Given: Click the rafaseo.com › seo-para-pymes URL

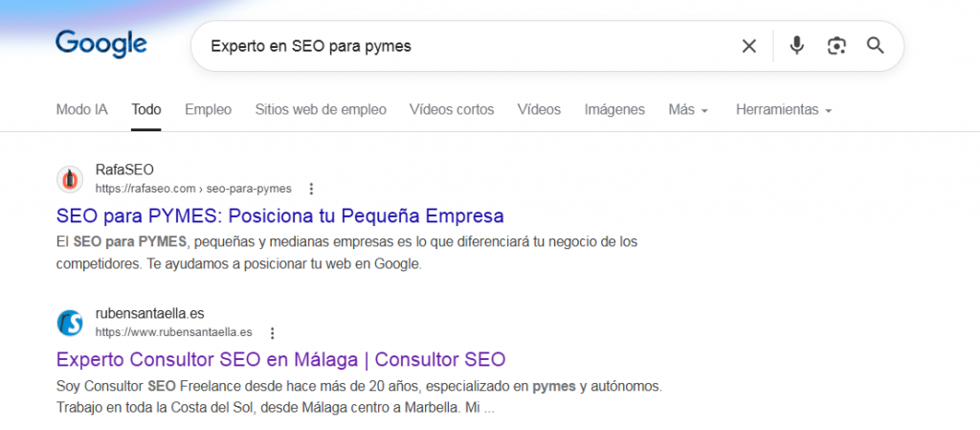Looking at the screenshot, I should click(x=193, y=189).
